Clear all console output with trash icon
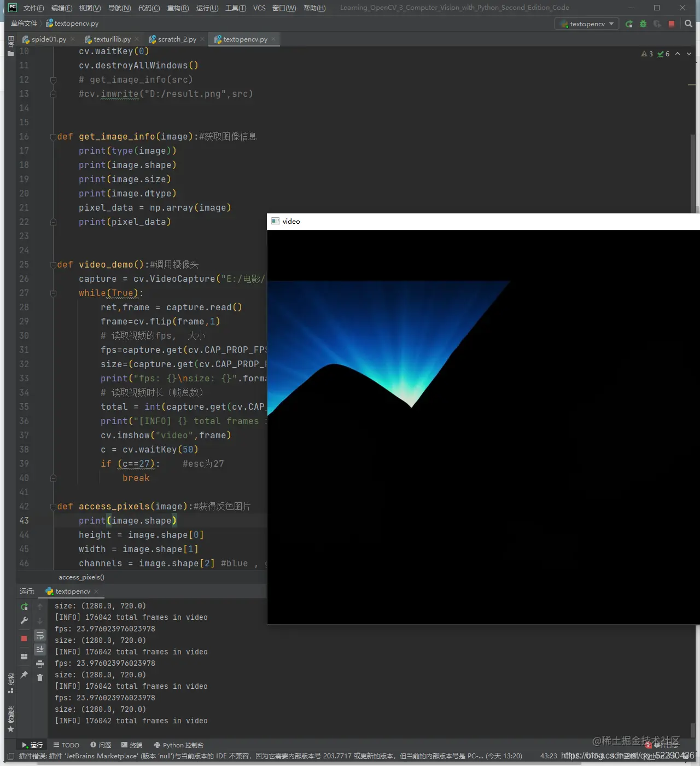Viewport: 700px width, 766px height. click(x=40, y=678)
